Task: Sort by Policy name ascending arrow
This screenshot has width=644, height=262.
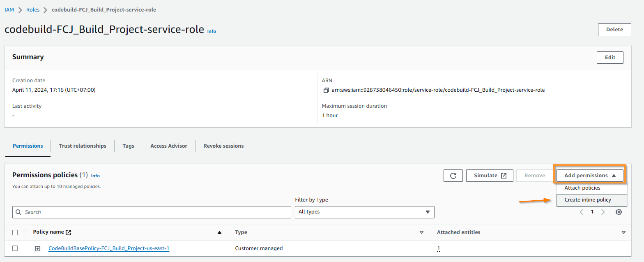Action: point(219,232)
